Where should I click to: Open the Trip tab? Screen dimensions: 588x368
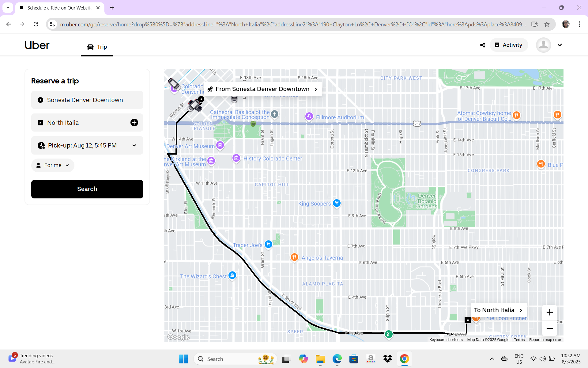point(97,47)
